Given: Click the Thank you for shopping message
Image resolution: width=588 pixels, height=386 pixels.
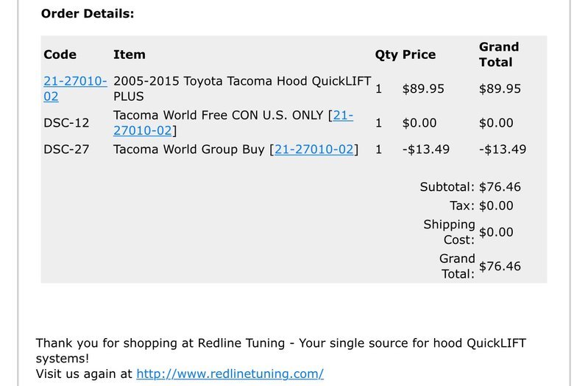Looking at the screenshot, I should [x=281, y=351].
